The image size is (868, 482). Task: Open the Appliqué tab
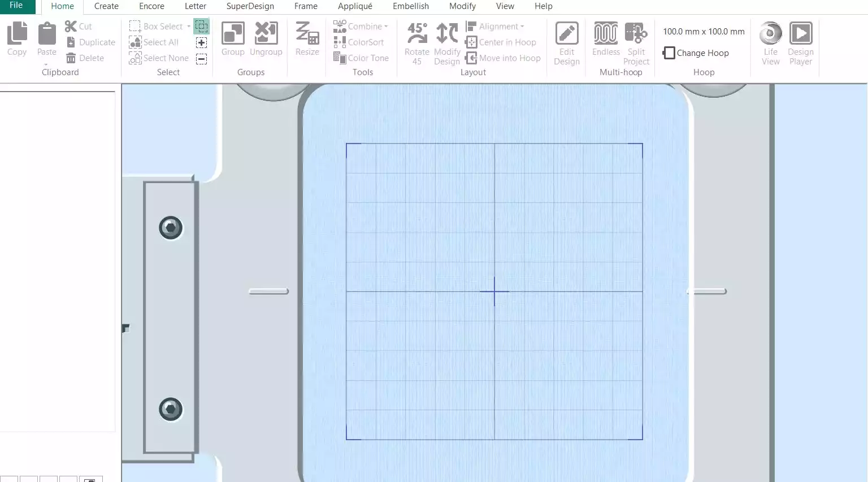tap(355, 6)
